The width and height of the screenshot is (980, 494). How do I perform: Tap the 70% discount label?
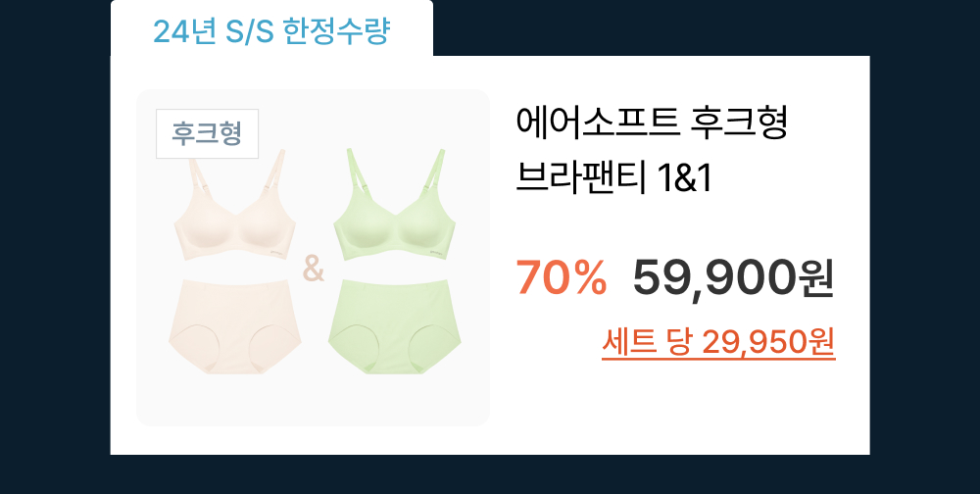(562, 277)
